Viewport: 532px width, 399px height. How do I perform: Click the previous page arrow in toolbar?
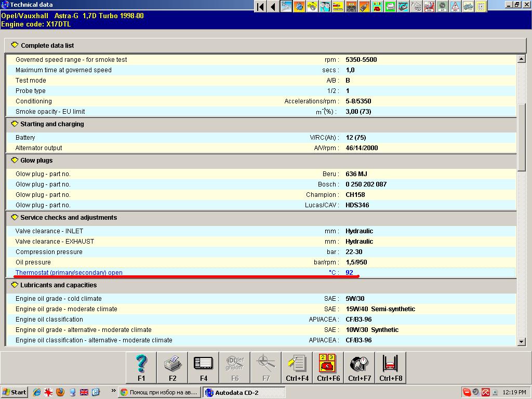pyautogui.click(x=273, y=6)
